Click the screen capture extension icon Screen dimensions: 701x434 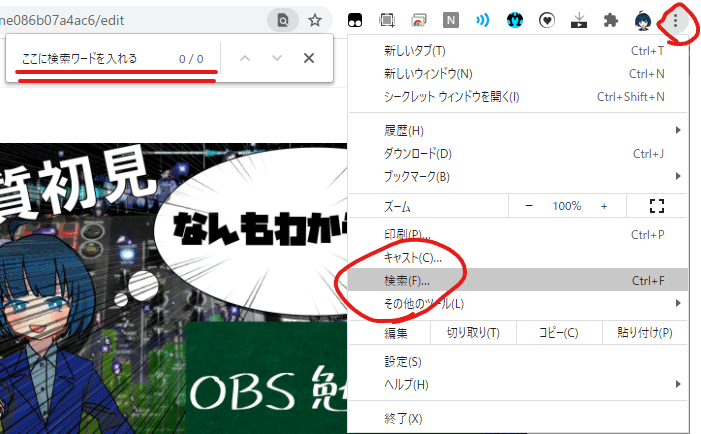(x=387, y=20)
